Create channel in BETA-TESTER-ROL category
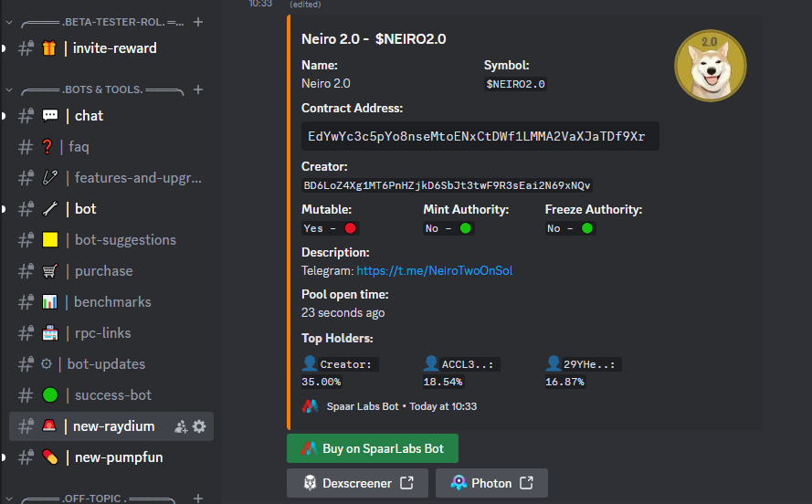Image resolution: width=812 pixels, height=504 pixels. coord(198,22)
